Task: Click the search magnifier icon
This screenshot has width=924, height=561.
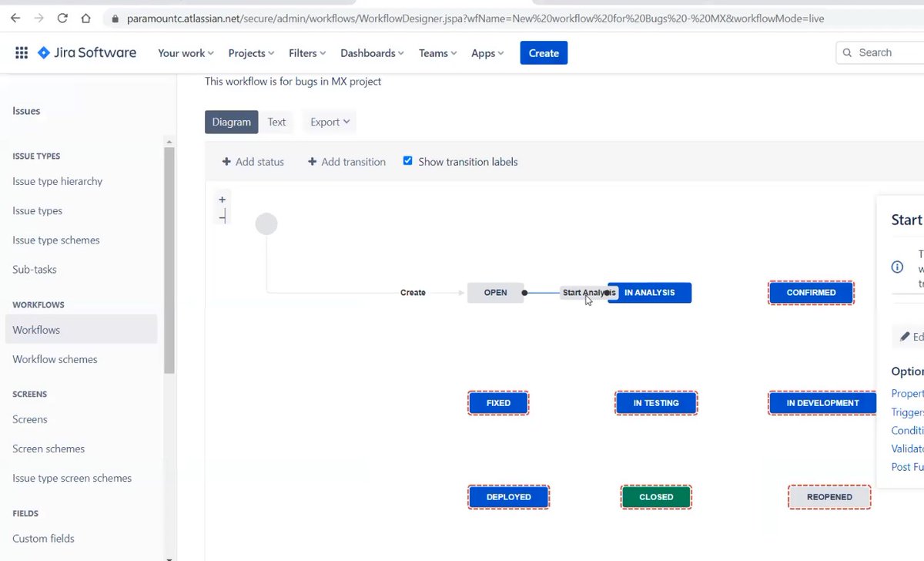Action: pyautogui.click(x=849, y=52)
